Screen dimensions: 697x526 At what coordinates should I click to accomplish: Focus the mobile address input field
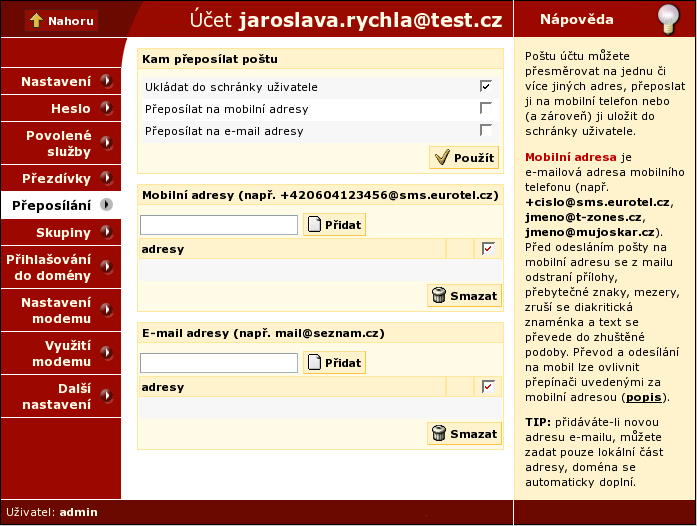point(219,225)
